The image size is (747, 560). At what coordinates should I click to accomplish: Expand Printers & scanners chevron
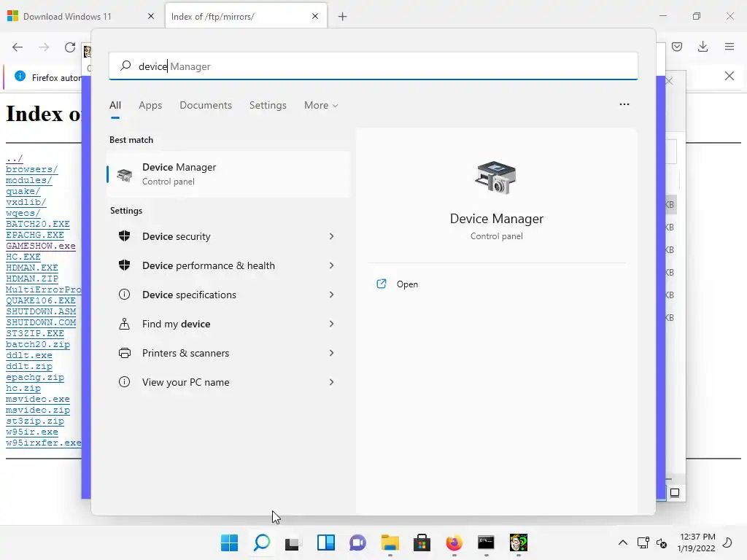pos(332,353)
